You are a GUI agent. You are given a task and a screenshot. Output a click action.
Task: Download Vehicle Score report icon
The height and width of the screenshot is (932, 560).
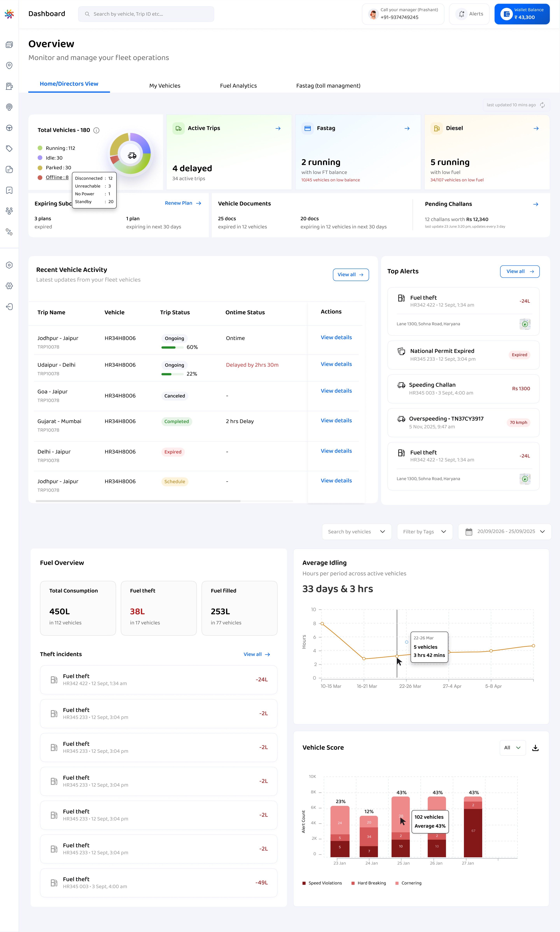click(x=535, y=747)
